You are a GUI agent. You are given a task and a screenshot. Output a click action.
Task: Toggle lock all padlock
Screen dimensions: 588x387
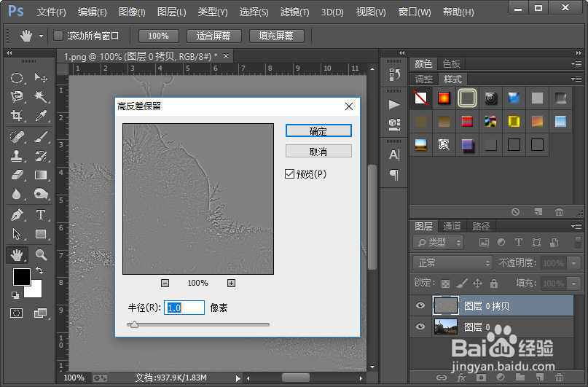494,284
